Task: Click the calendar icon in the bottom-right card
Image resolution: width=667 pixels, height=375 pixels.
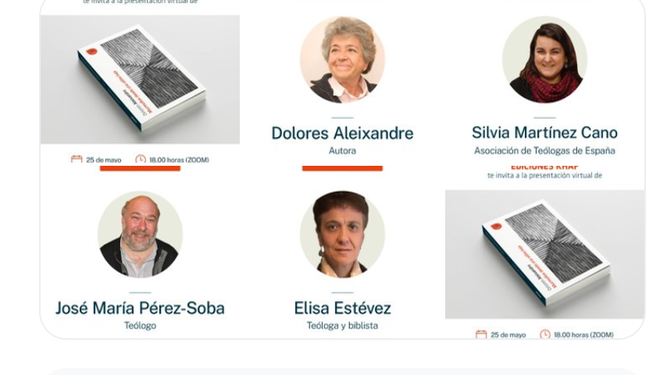Action: click(x=481, y=334)
